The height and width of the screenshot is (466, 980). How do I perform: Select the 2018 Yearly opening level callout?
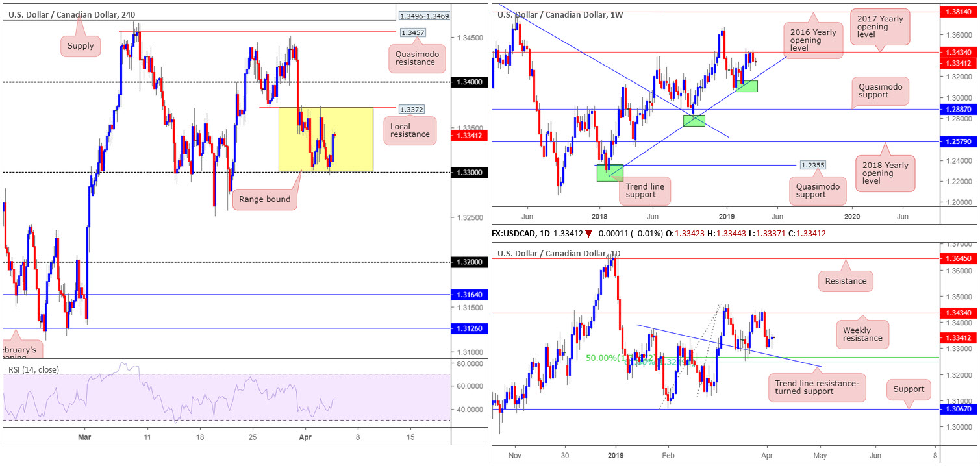885,173
